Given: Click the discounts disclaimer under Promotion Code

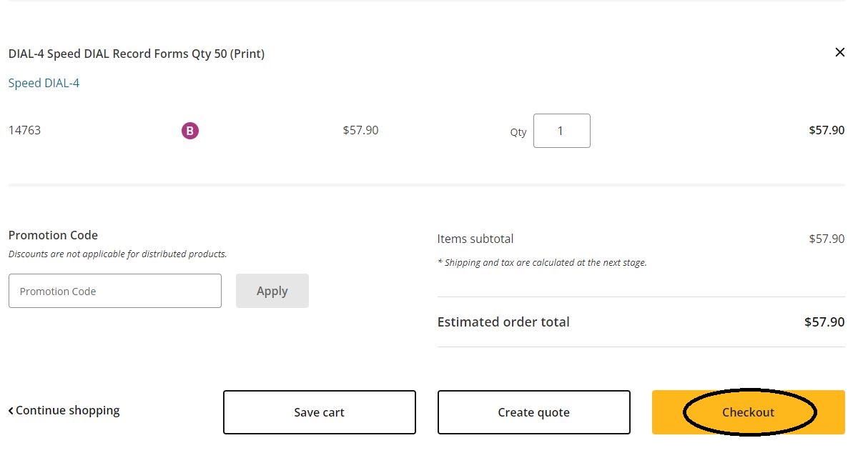Looking at the screenshot, I should click(x=117, y=254).
